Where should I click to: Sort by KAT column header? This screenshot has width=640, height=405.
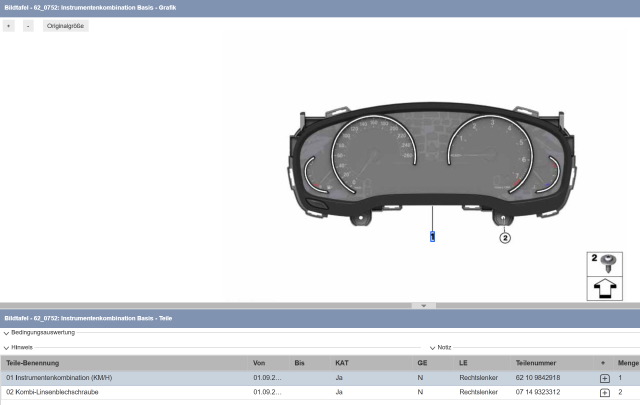(342, 363)
